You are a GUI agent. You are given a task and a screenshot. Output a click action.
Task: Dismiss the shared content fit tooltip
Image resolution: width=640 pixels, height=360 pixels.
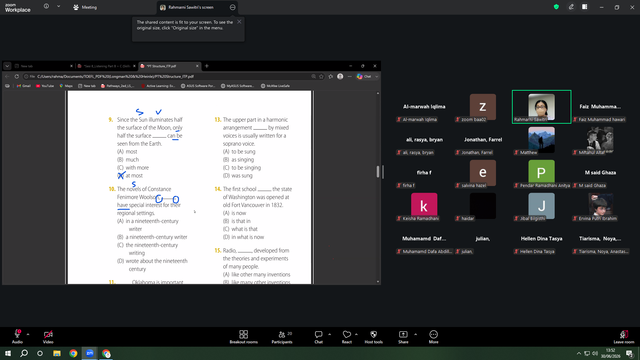[x=239, y=22]
